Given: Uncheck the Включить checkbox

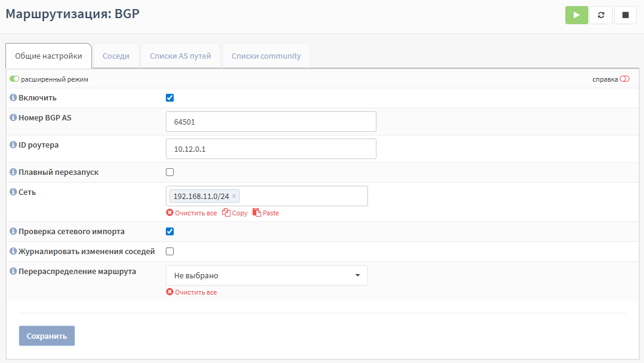Looking at the screenshot, I should (x=170, y=98).
